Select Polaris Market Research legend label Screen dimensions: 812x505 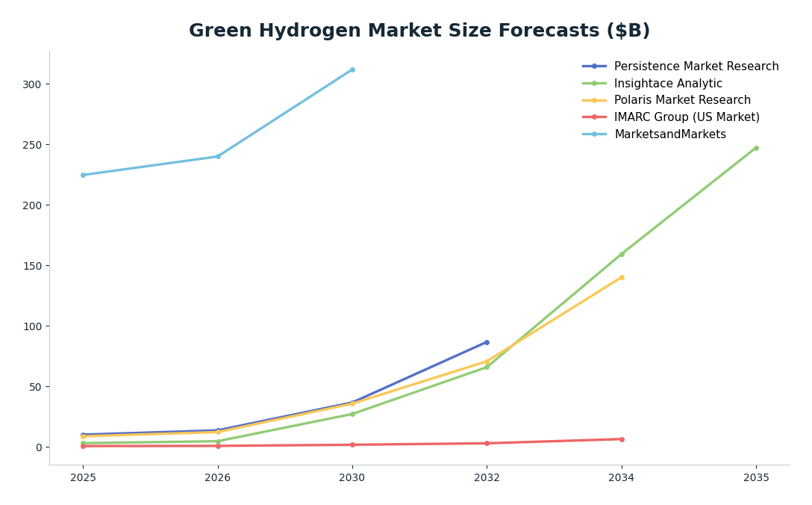click(682, 100)
